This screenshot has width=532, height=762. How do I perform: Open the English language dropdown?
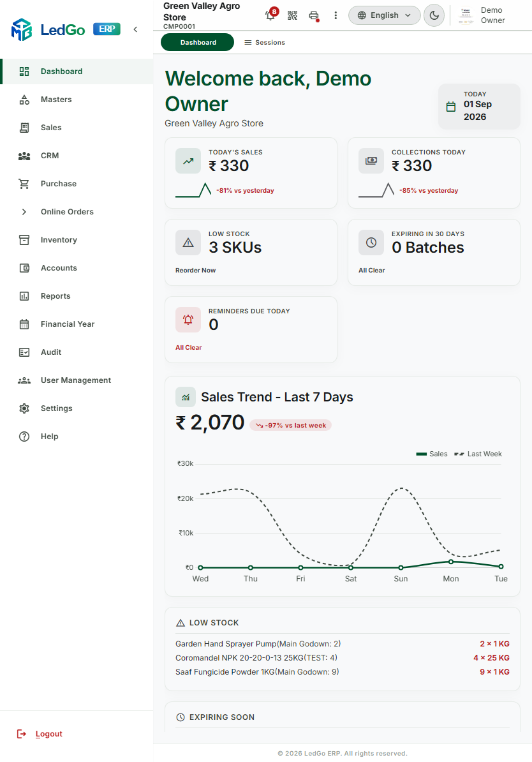(384, 15)
